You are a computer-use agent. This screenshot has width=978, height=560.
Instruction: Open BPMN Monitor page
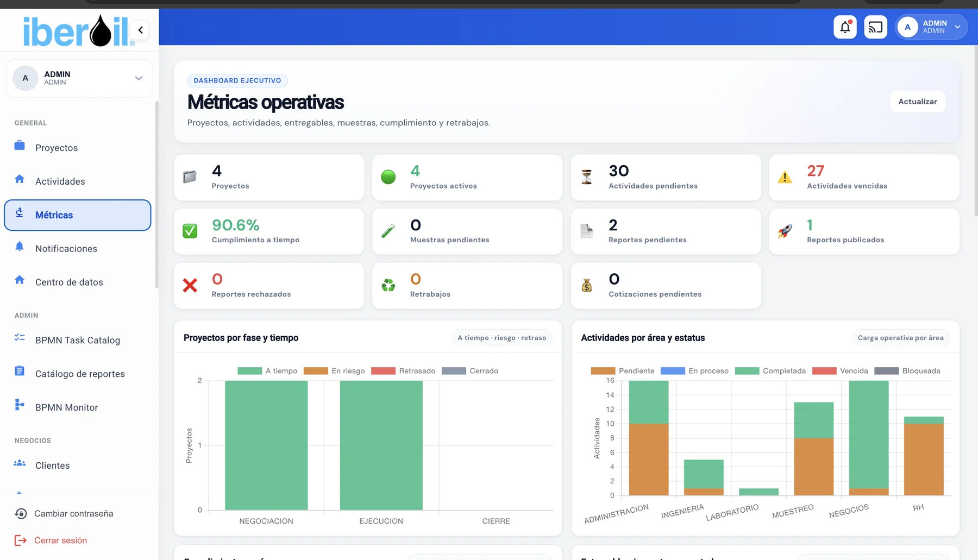77,407
